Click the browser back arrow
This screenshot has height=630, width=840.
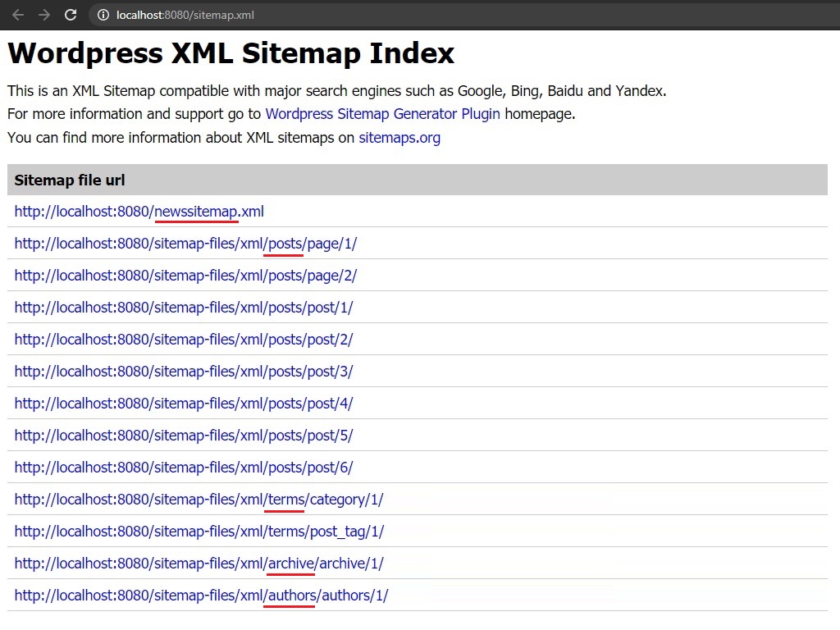(x=18, y=14)
